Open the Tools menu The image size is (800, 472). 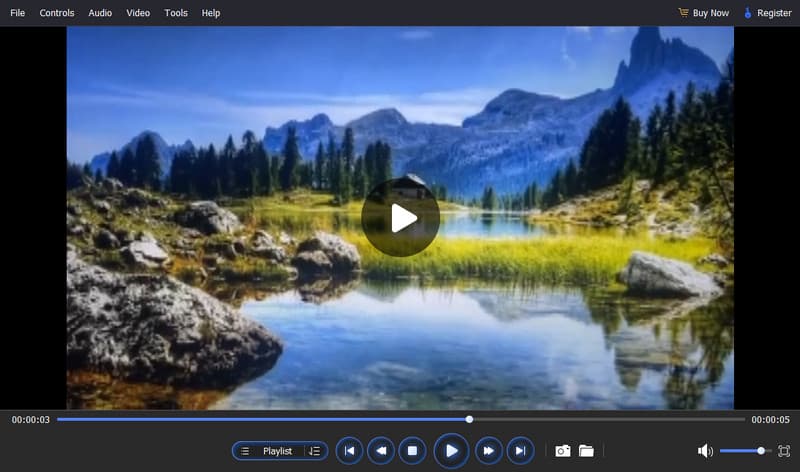(x=176, y=13)
